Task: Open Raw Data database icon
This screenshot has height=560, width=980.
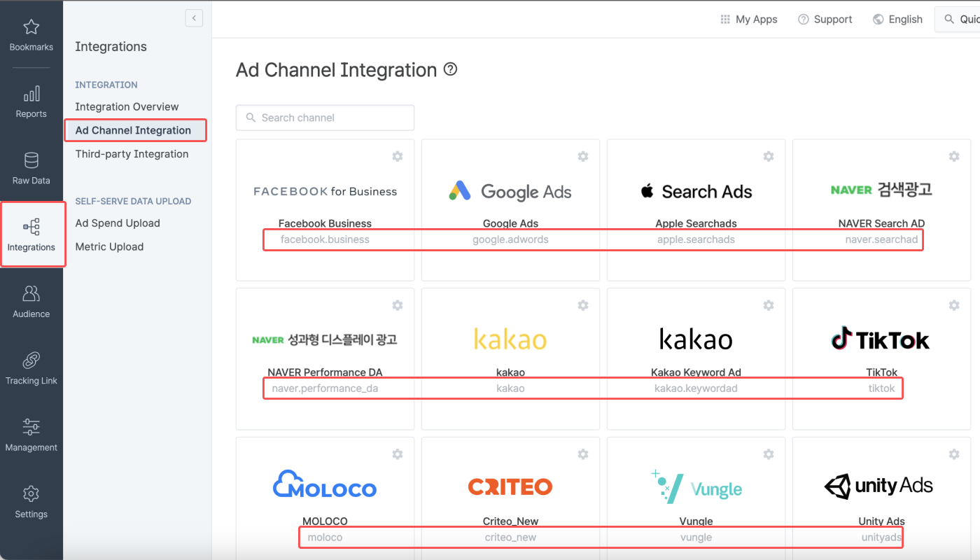Action: coord(31,160)
